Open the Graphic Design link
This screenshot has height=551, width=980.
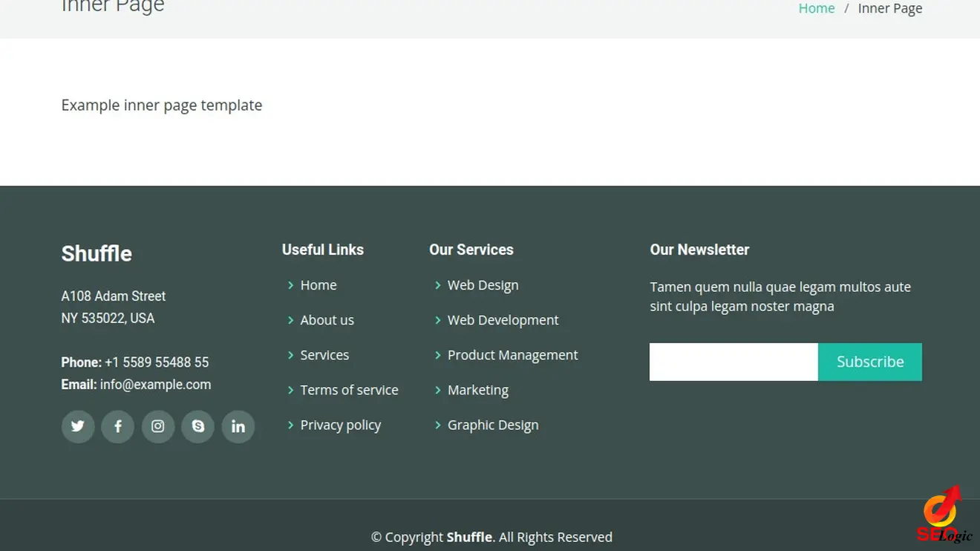pos(493,425)
